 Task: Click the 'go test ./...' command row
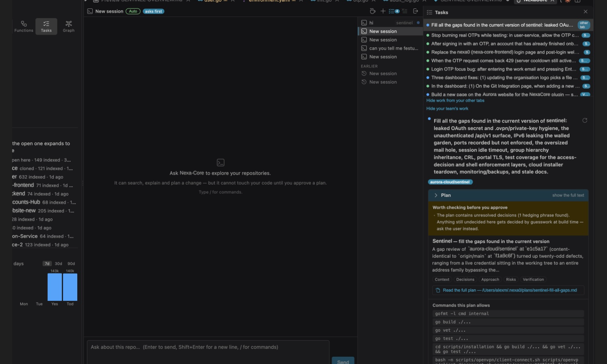tap(508, 339)
